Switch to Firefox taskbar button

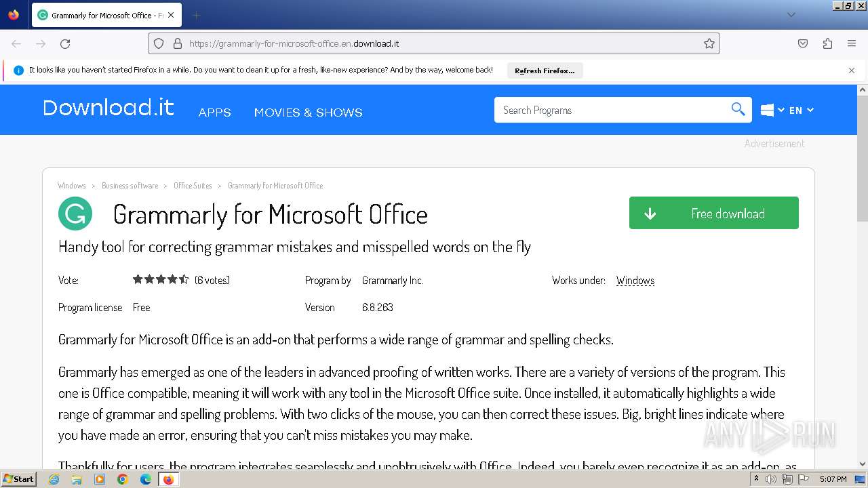(168, 479)
